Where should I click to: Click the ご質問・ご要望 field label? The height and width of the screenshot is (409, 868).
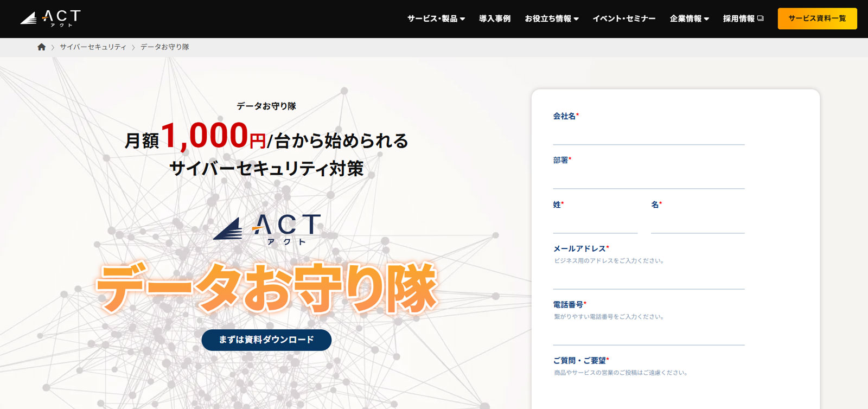point(581,361)
